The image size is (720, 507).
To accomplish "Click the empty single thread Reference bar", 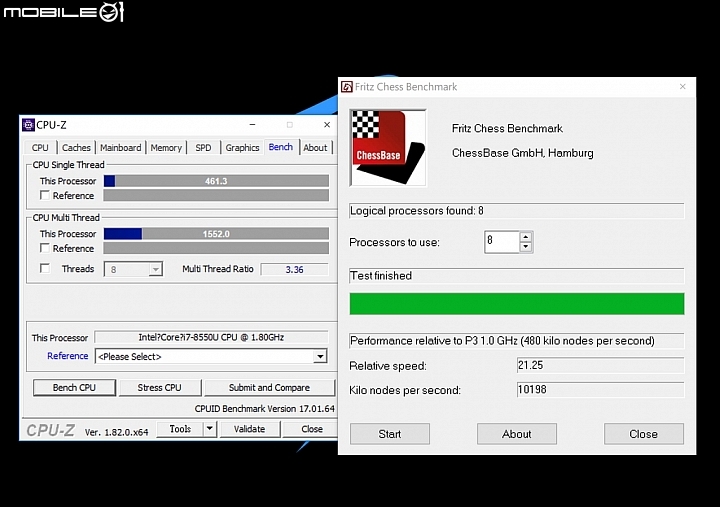I will point(216,196).
